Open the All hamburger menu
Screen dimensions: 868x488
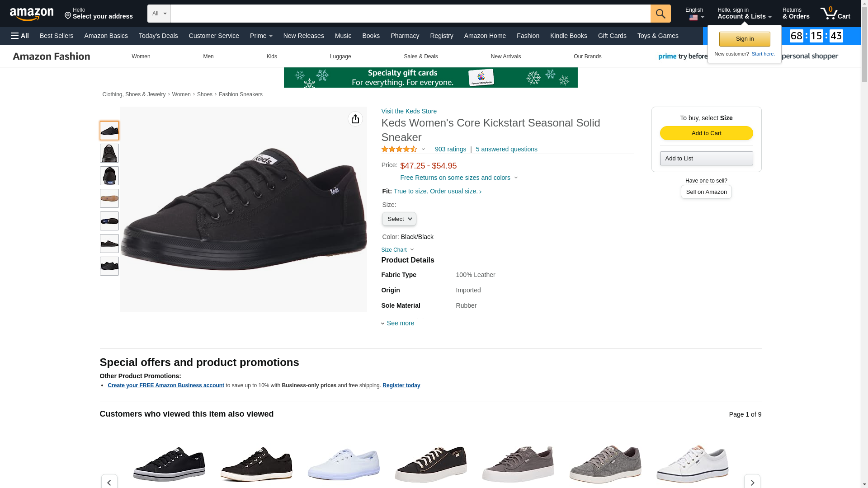tap(20, 36)
